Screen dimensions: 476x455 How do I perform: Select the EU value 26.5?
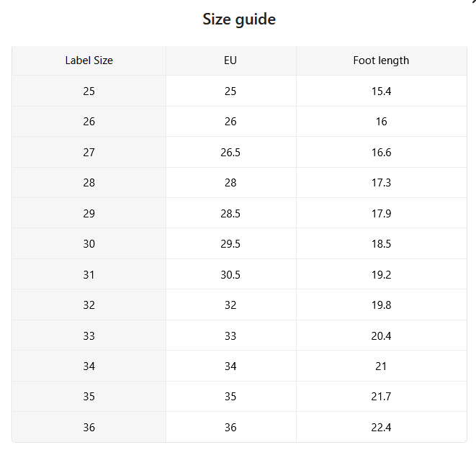point(230,153)
